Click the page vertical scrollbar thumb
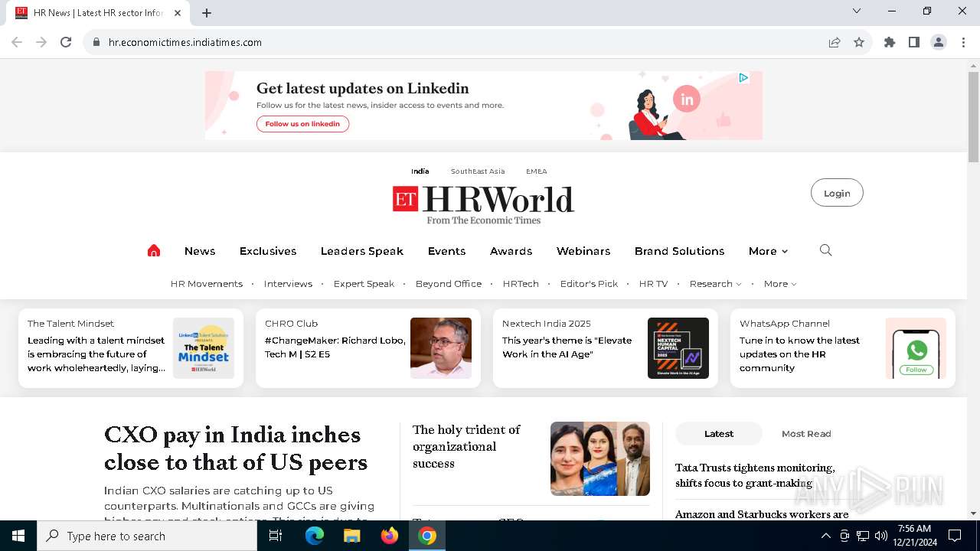 [x=973, y=117]
